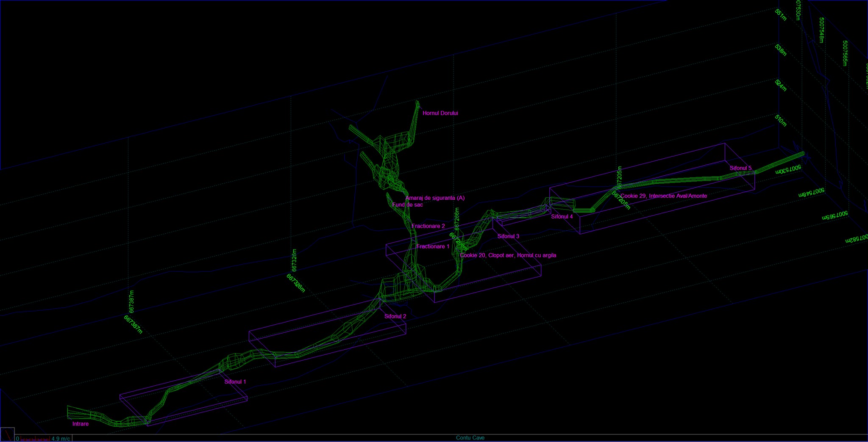This screenshot has height=442, width=868.
Task: Click the Cookie 20, Clopot aer label
Action: (508, 255)
